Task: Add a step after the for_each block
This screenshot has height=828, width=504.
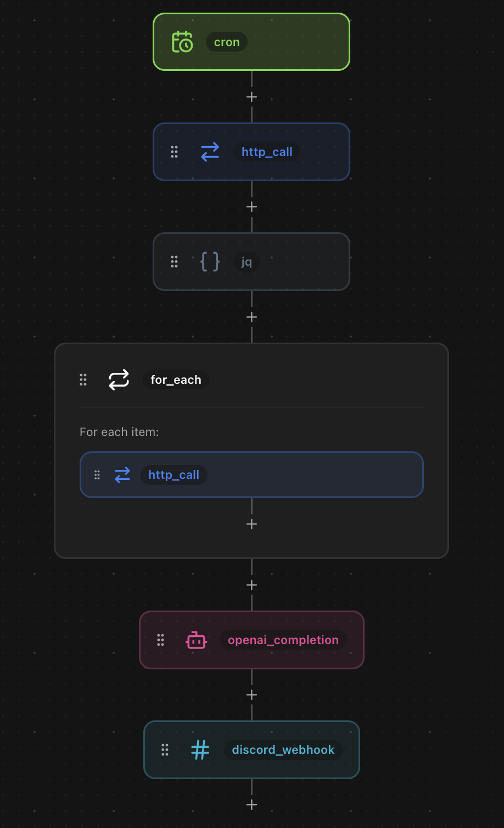Action: 251,584
